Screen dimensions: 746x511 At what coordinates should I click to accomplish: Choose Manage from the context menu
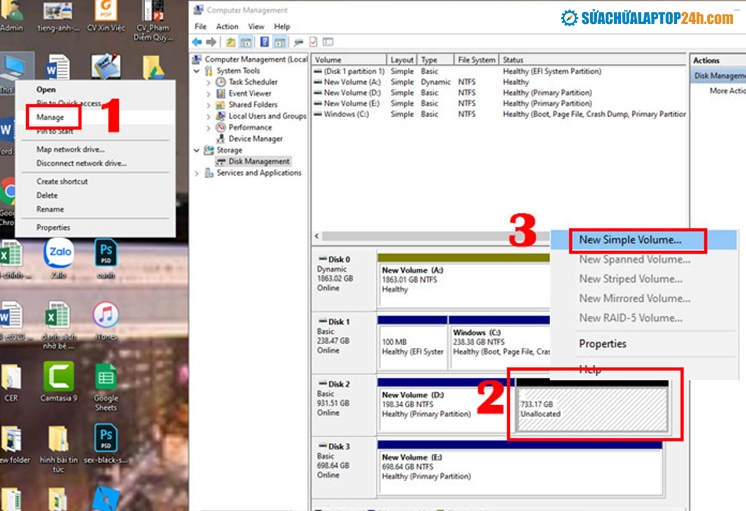(x=50, y=117)
